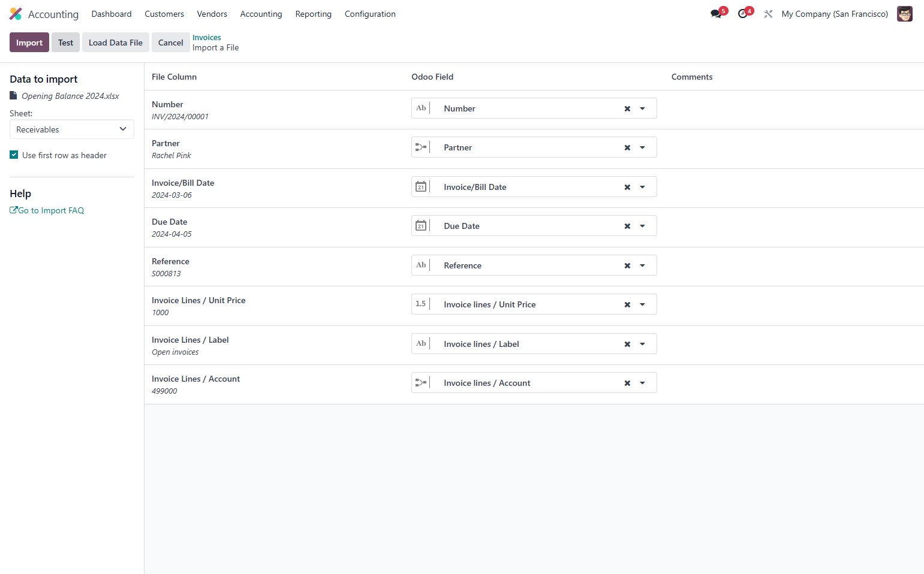Viewport: 924px width, 574px height.
Task: Clear the Unit Price field mapping
Action: point(627,304)
